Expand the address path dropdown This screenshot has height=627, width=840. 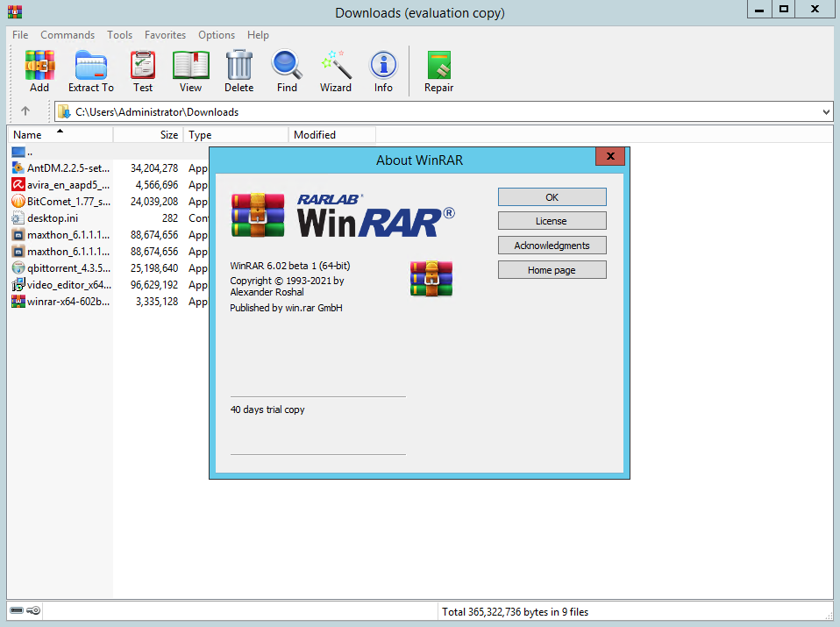coord(826,112)
